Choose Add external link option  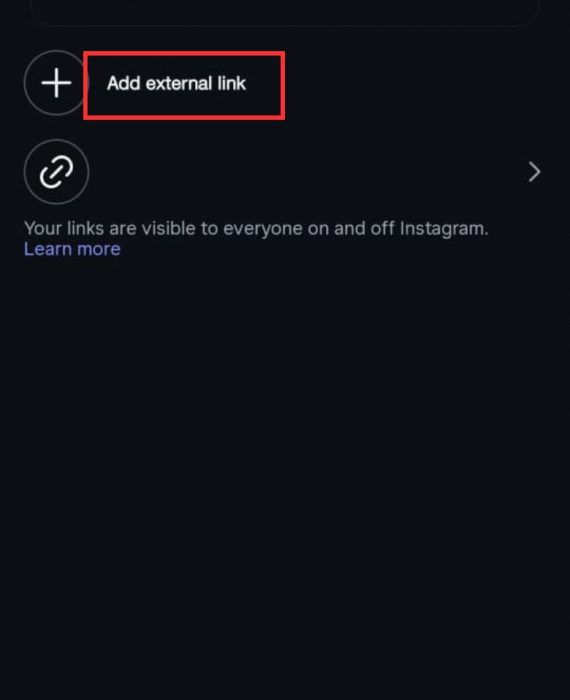coord(176,83)
